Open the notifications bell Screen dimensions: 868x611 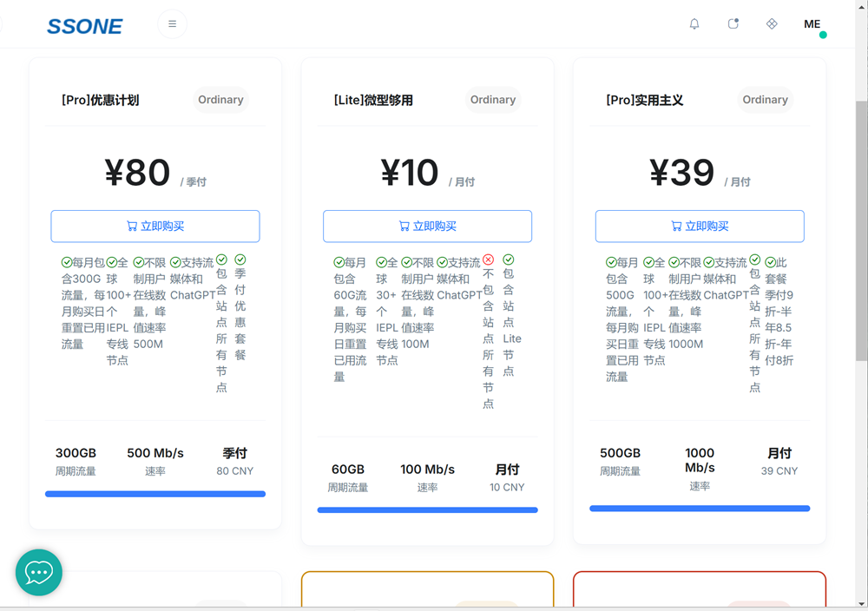(694, 24)
